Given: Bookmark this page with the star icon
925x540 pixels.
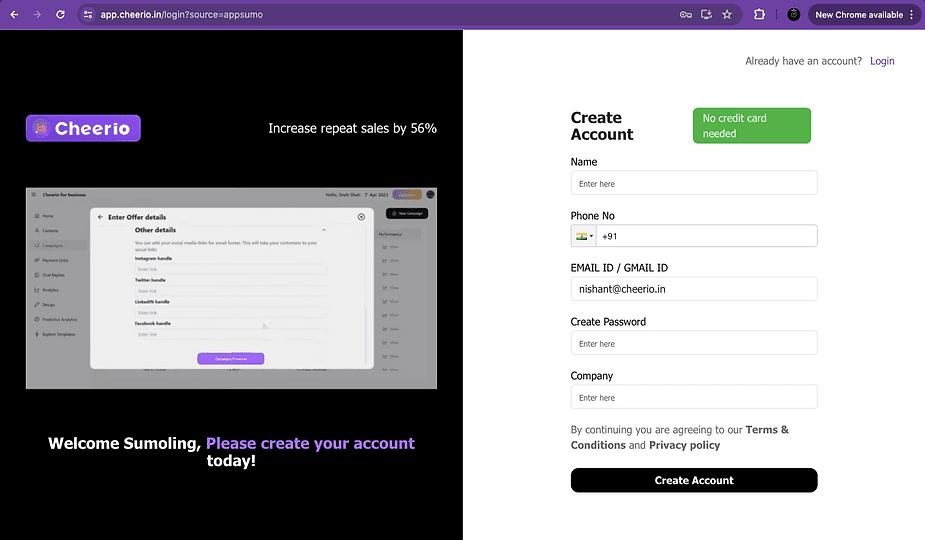Looking at the screenshot, I should coord(727,15).
